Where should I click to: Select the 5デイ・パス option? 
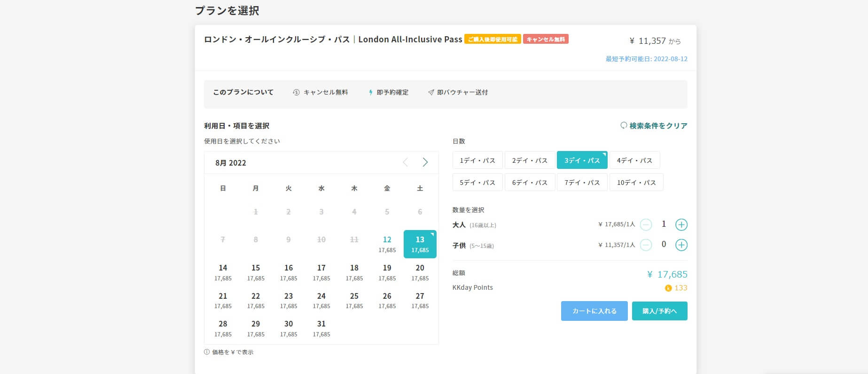(477, 183)
